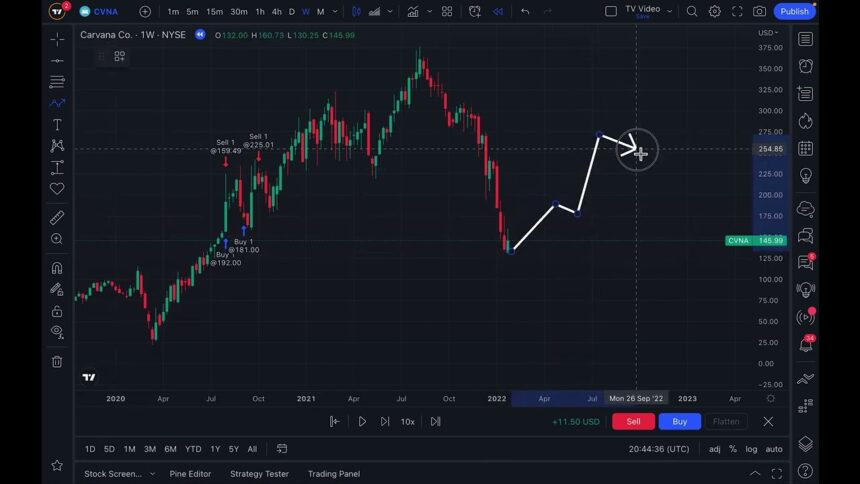Switch to the D daily timeframe

(x=292, y=12)
